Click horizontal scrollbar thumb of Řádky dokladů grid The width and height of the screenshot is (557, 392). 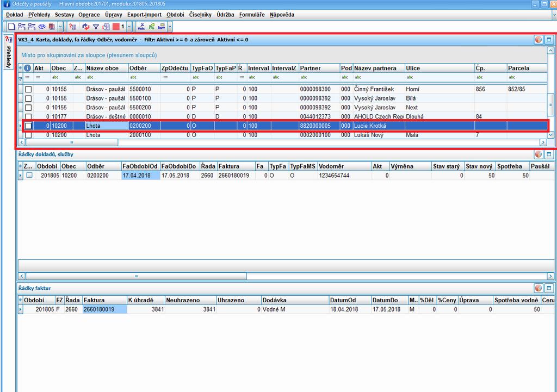pos(136,276)
